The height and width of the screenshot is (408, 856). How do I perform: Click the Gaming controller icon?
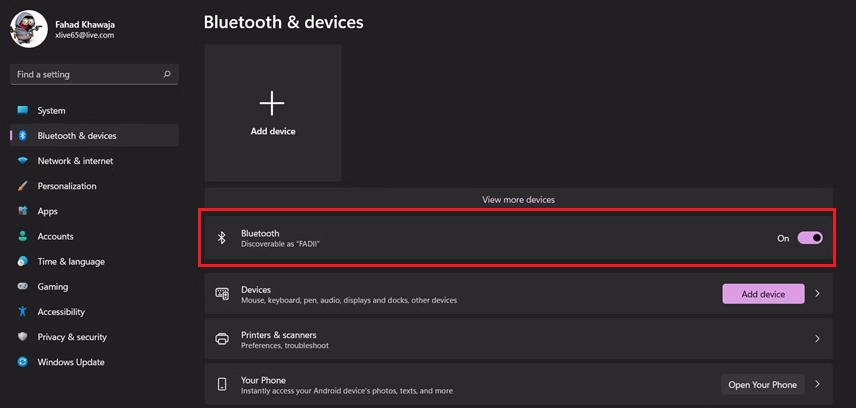click(x=22, y=286)
